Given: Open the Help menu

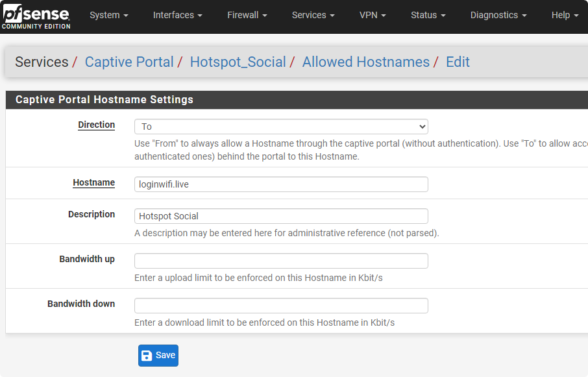Looking at the screenshot, I should 564,15.
